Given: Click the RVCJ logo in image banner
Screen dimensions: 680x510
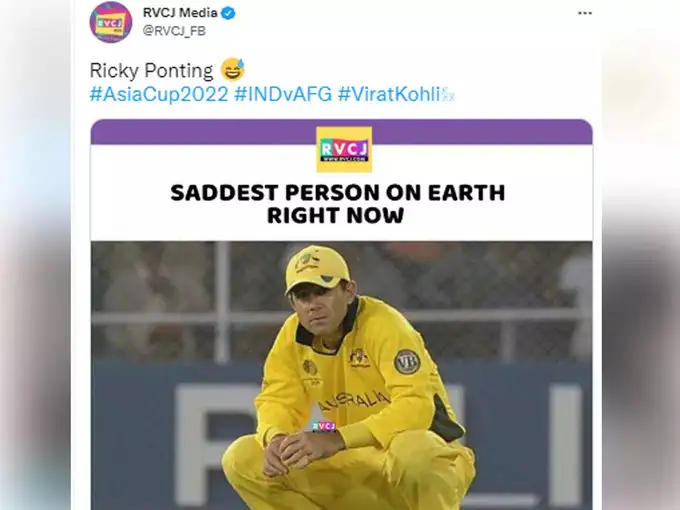Looking at the screenshot, I should pos(343,150).
